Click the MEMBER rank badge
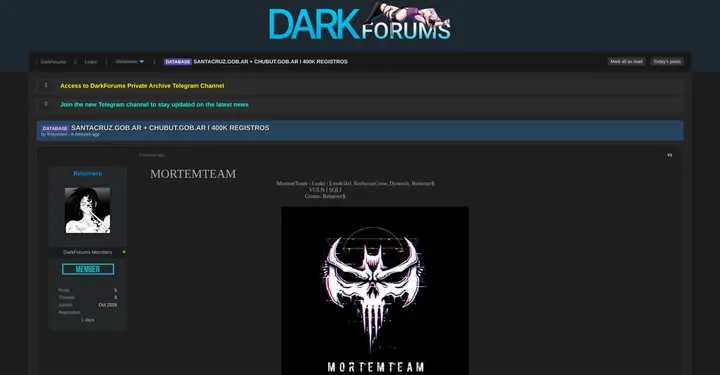This screenshot has height=375, width=720. coord(88,269)
